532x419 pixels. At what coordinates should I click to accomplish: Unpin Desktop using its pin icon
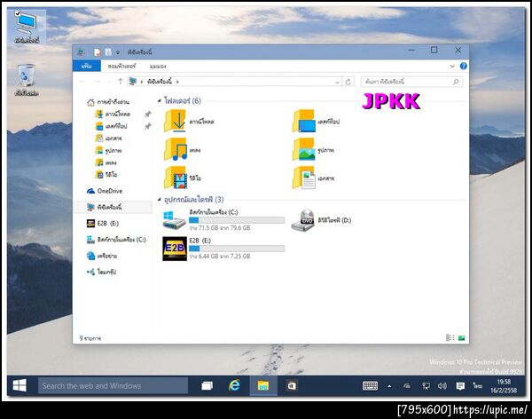pyautogui.click(x=147, y=126)
